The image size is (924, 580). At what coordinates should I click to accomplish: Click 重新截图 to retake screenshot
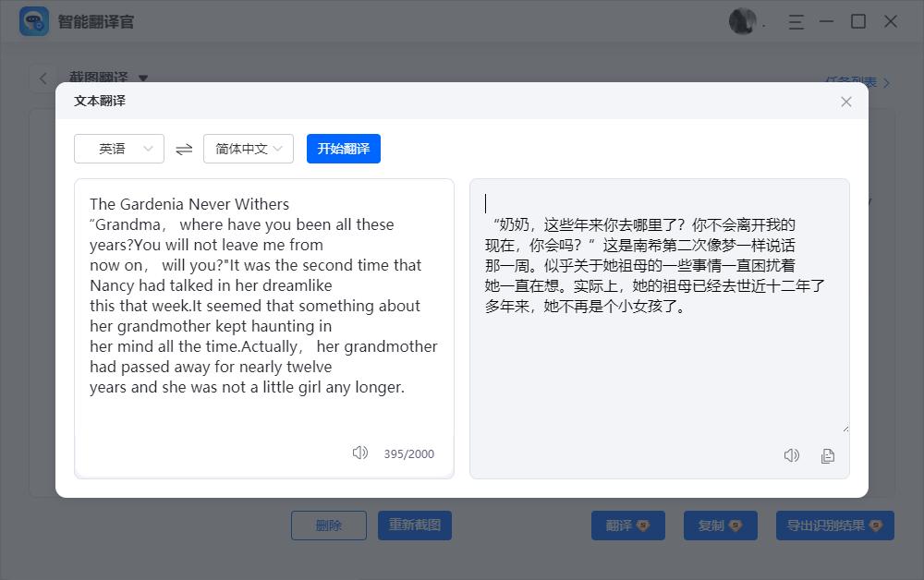point(414,525)
